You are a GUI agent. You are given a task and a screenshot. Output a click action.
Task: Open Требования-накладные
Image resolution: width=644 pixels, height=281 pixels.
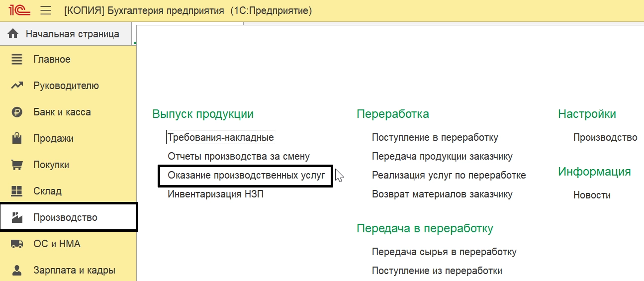tap(221, 137)
